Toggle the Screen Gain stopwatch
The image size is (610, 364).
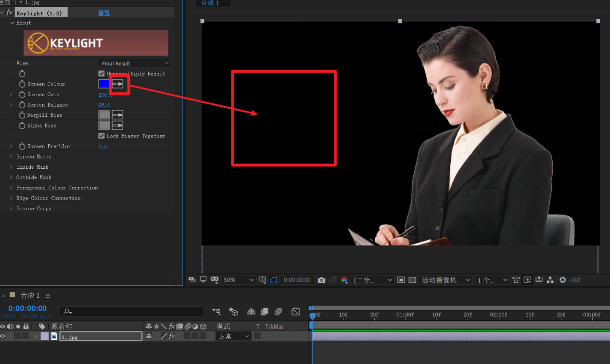point(22,95)
